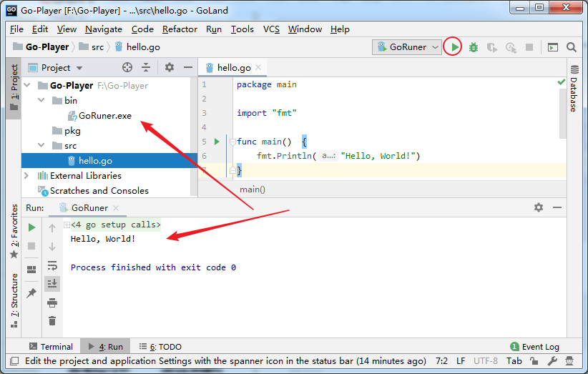Pin the Run tab with the pin icon
This screenshot has height=374, width=588.
coord(31,292)
